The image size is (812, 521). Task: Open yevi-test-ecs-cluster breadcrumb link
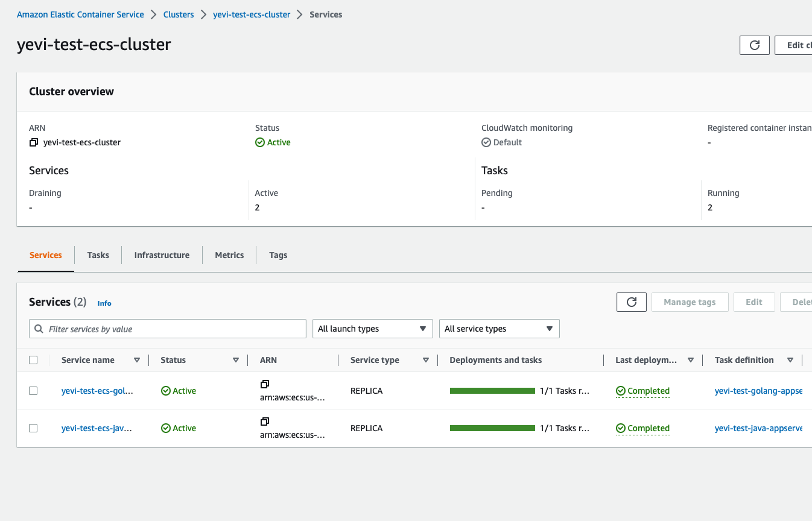tap(252, 14)
